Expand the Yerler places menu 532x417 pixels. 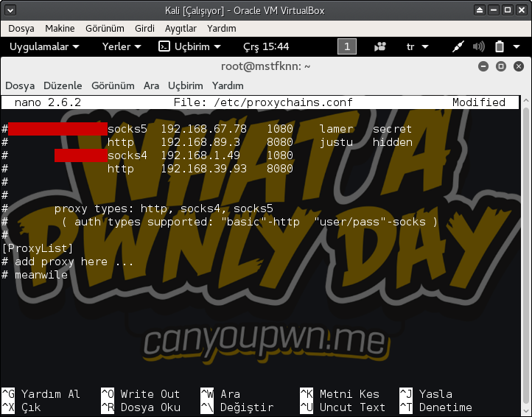pos(122,46)
